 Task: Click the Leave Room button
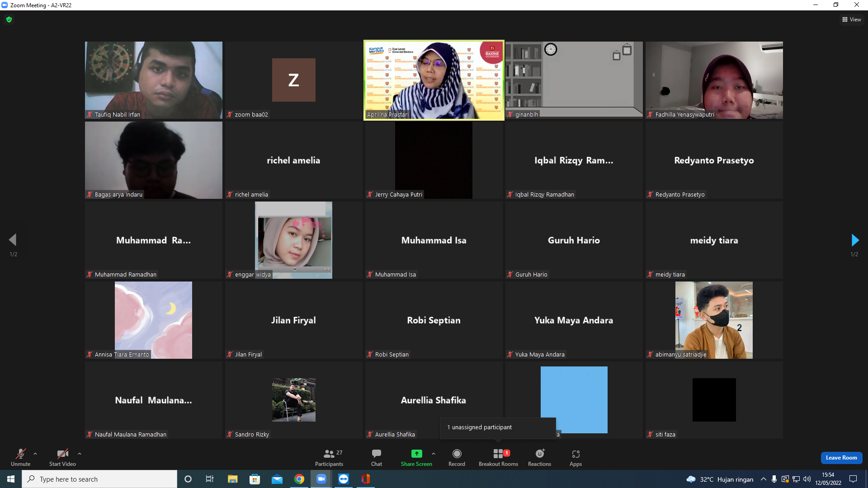pyautogui.click(x=841, y=458)
